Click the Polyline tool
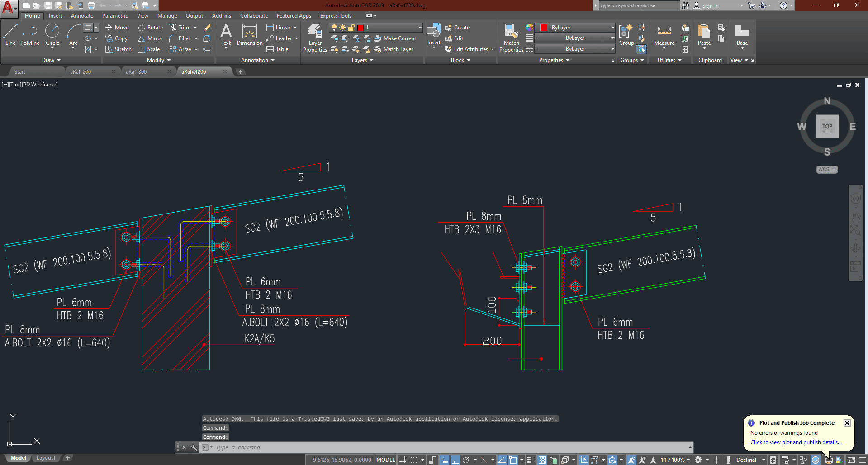Screen dimensions: 868x465 pyautogui.click(x=30, y=35)
